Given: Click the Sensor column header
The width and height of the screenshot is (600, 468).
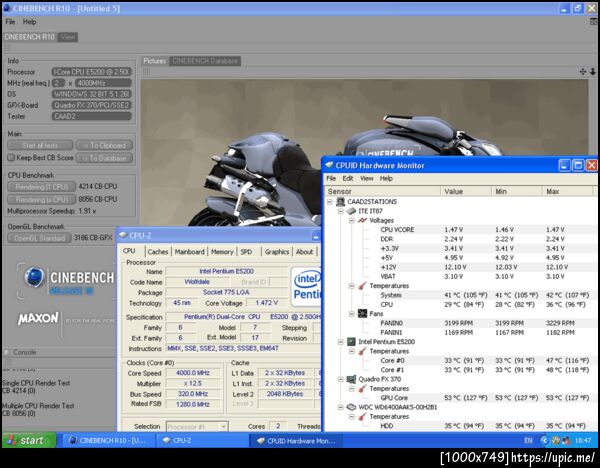Looking at the screenshot, I should click(x=382, y=191).
